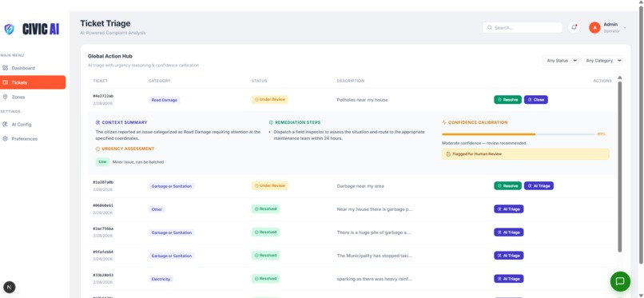Click the Other category tag
This screenshot has height=298, width=644.
coord(157,209)
